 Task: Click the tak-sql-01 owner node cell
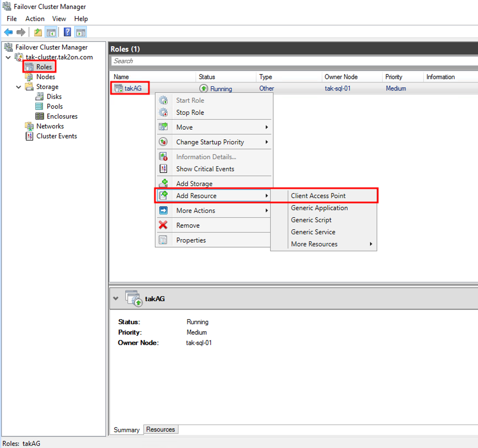click(x=338, y=89)
